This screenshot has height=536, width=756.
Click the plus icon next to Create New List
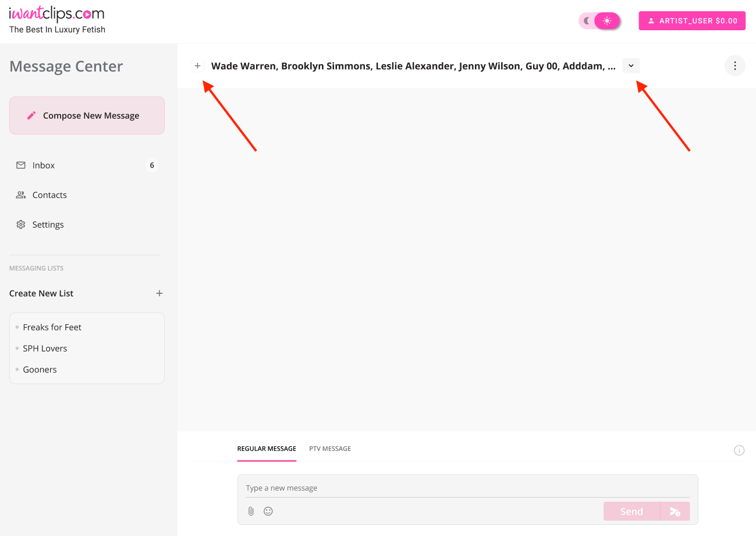pos(159,293)
